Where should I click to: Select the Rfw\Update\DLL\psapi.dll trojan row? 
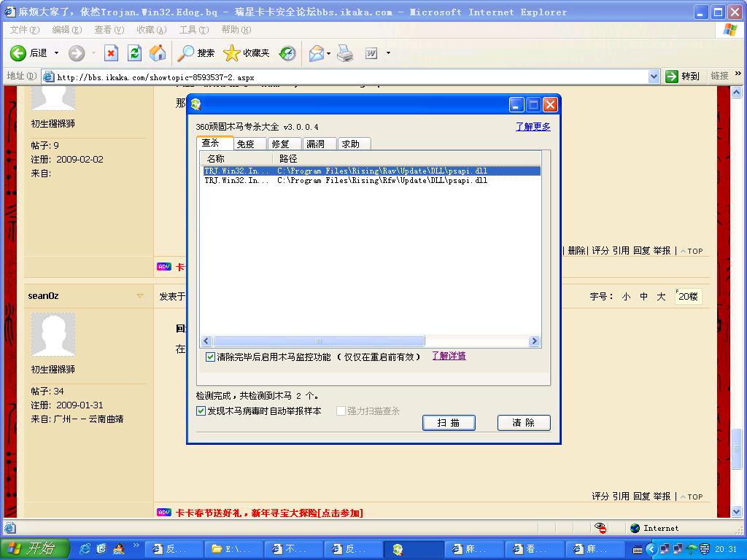click(x=371, y=180)
